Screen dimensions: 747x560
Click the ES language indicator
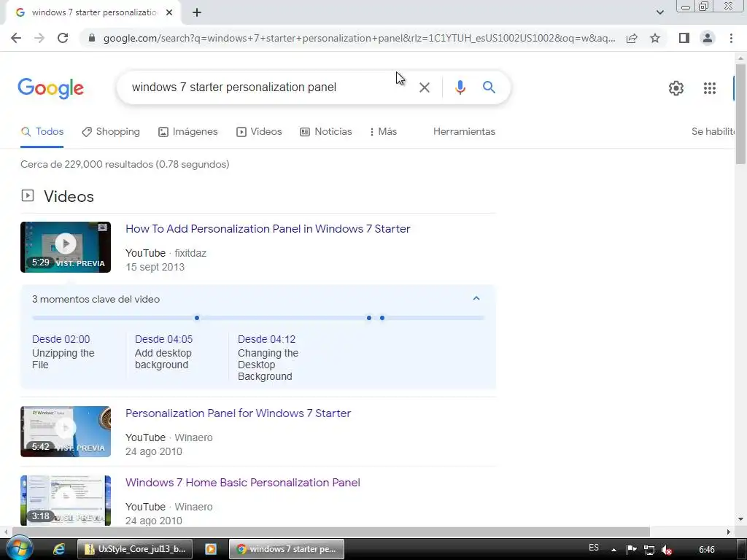pyautogui.click(x=594, y=548)
